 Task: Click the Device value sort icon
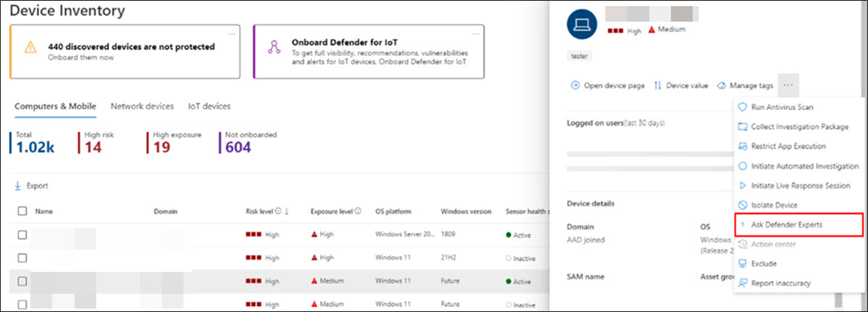658,86
